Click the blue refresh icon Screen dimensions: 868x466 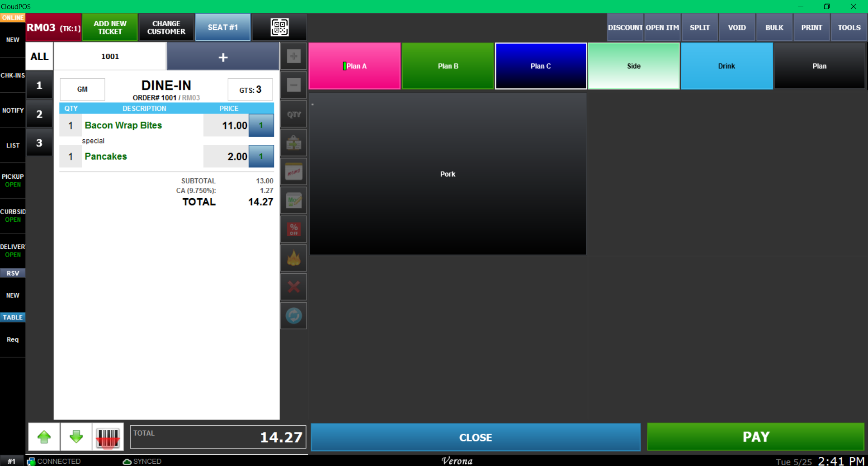tap(293, 316)
